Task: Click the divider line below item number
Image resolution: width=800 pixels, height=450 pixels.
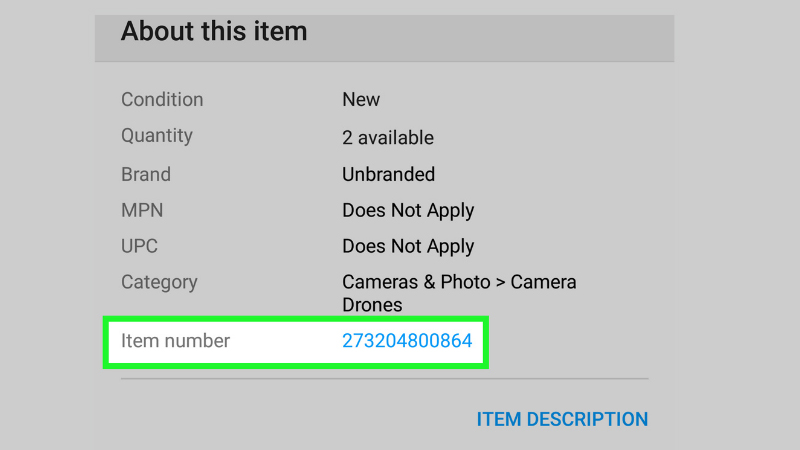Action: point(385,379)
